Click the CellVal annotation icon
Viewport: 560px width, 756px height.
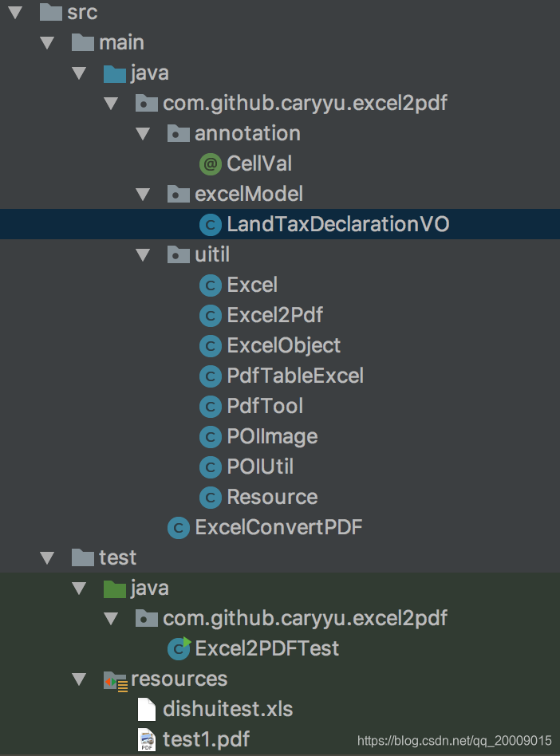click(x=210, y=163)
